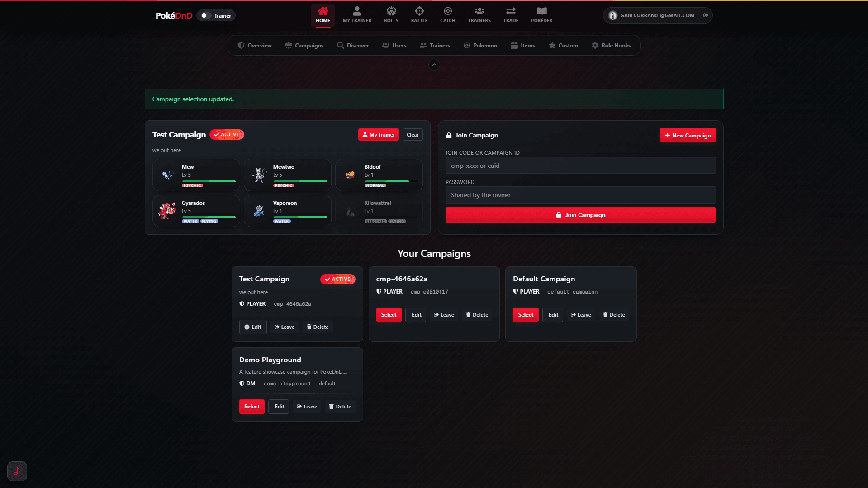Image resolution: width=868 pixels, height=488 pixels.
Task: Delete the Default Campaign
Action: [614, 315]
